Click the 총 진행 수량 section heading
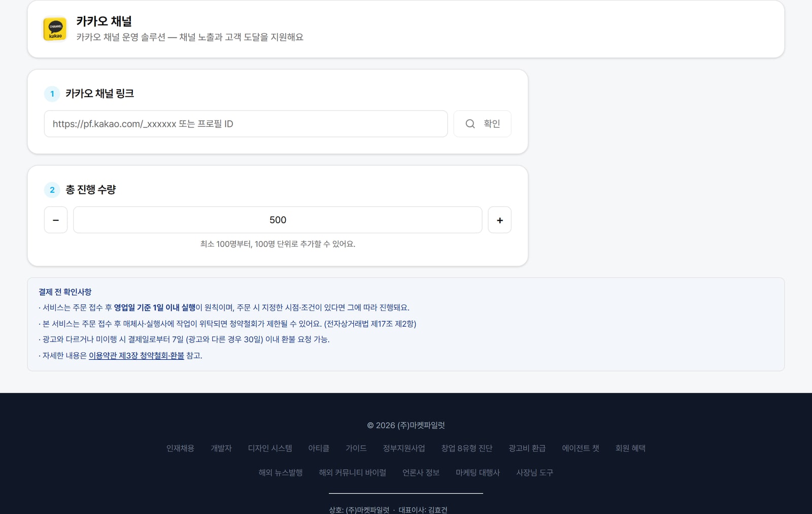Image resolution: width=812 pixels, height=514 pixels. click(91, 189)
